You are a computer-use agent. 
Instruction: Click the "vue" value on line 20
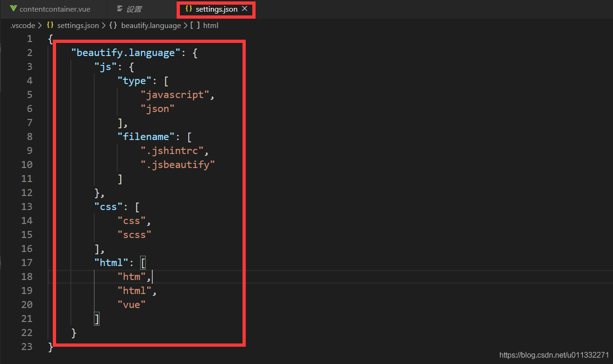click(x=132, y=305)
